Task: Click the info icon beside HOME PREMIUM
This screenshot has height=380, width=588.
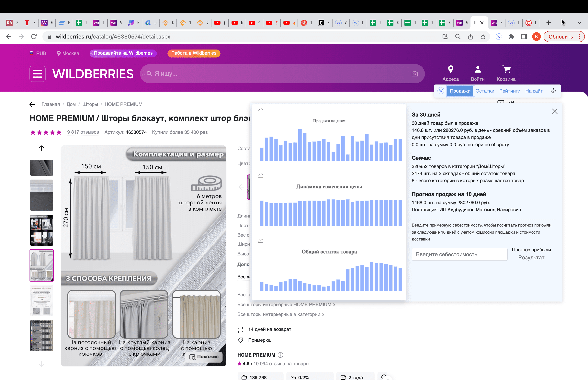Action: 280,355
